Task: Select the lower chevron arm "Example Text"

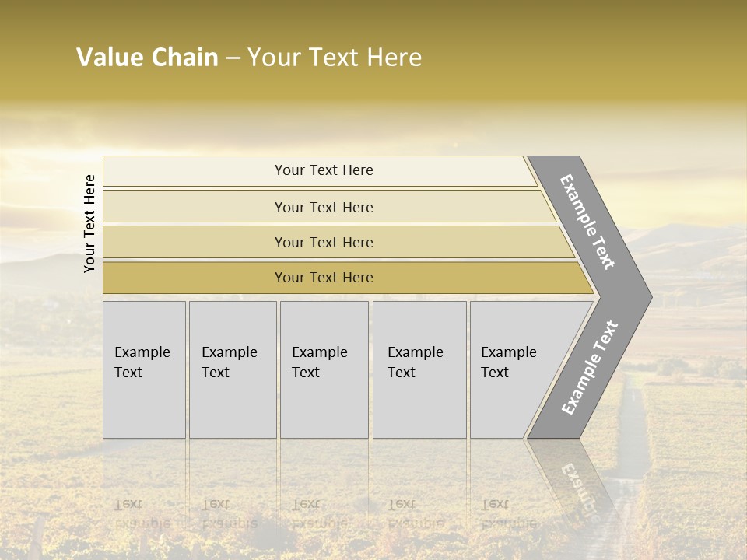Action: (x=590, y=368)
